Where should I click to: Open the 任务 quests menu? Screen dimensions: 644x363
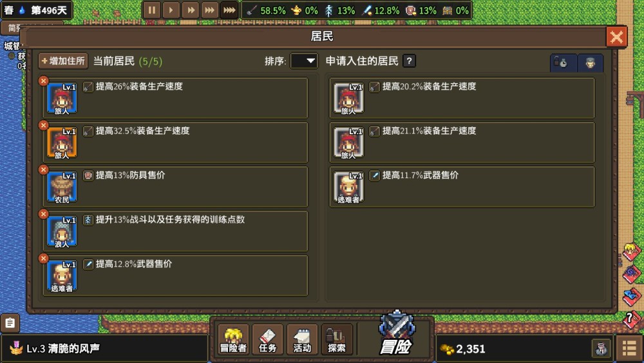tap(268, 340)
